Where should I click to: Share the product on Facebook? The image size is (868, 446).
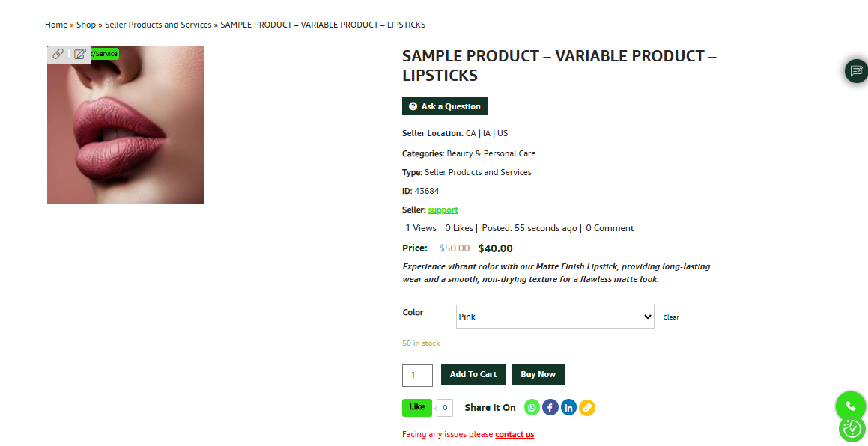(550, 408)
